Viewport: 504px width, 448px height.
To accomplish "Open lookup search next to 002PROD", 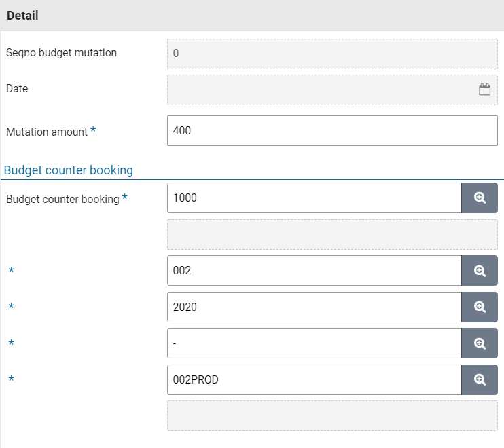I will (480, 379).
